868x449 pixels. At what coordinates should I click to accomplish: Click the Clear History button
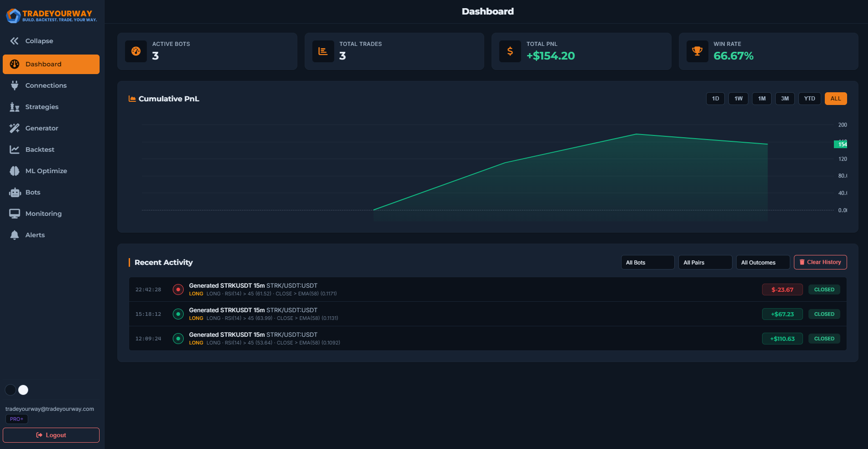coord(820,262)
